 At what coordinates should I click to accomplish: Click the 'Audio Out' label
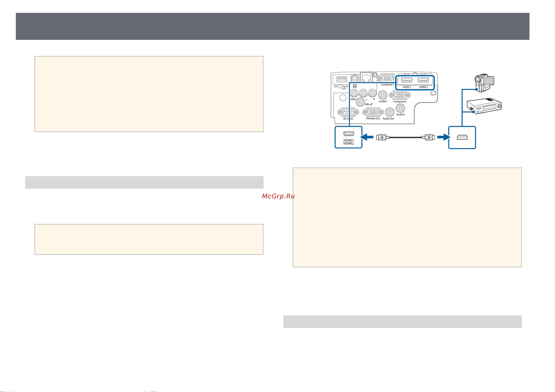(x=388, y=119)
